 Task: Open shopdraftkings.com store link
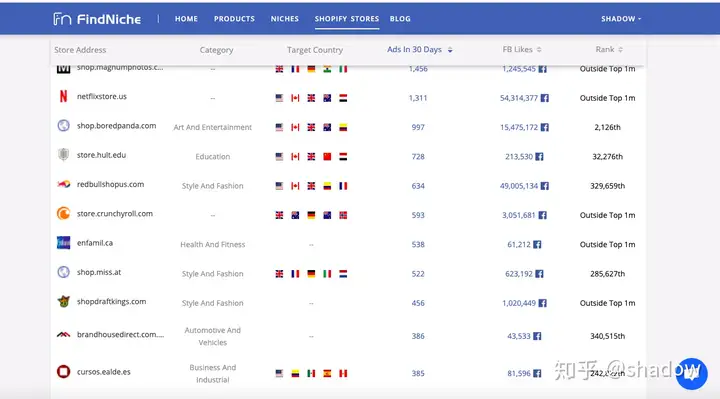pyautogui.click(x=111, y=302)
